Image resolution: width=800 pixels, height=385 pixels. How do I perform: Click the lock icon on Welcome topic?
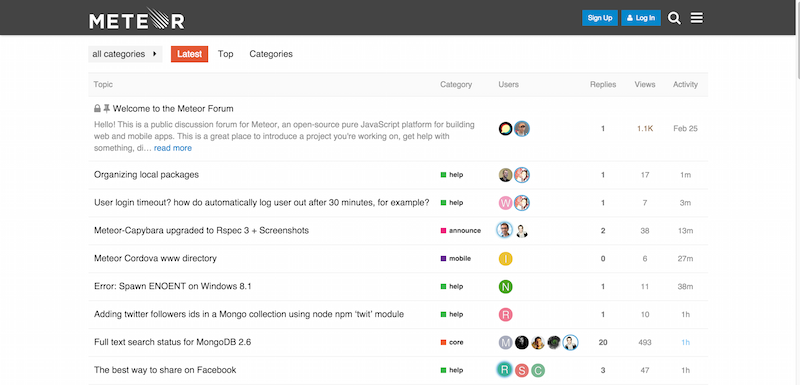97,109
